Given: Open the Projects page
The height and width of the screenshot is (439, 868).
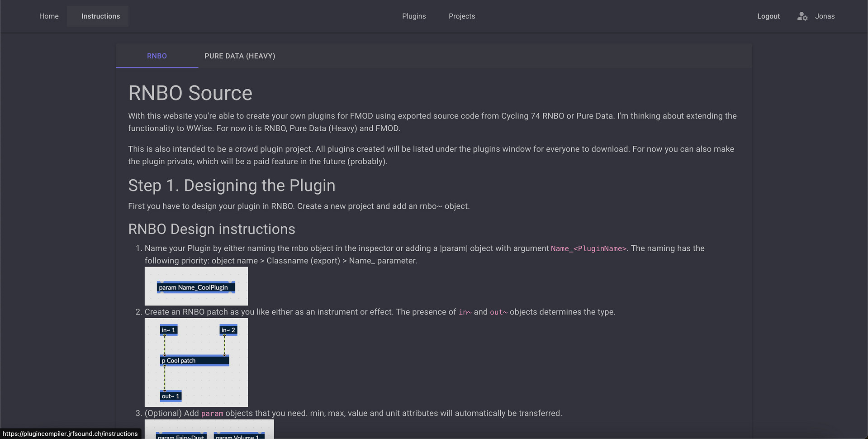Looking at the screenshot, I should [461, 16].
